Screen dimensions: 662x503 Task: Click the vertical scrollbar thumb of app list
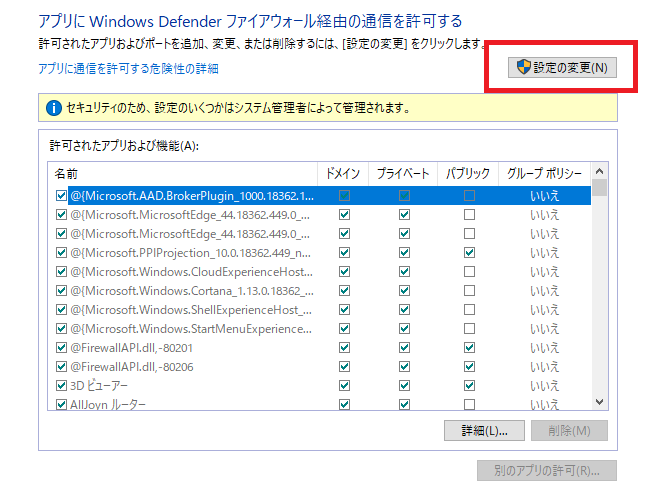click(x=599, y=188)
